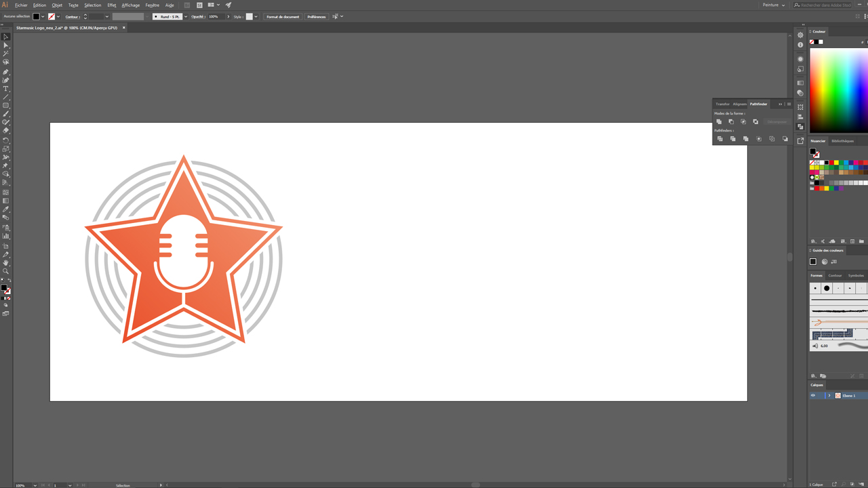Screen dimensions: 868x488
Task: Collapse Pathfinder panel with double arrows
Action: point(780,104)
